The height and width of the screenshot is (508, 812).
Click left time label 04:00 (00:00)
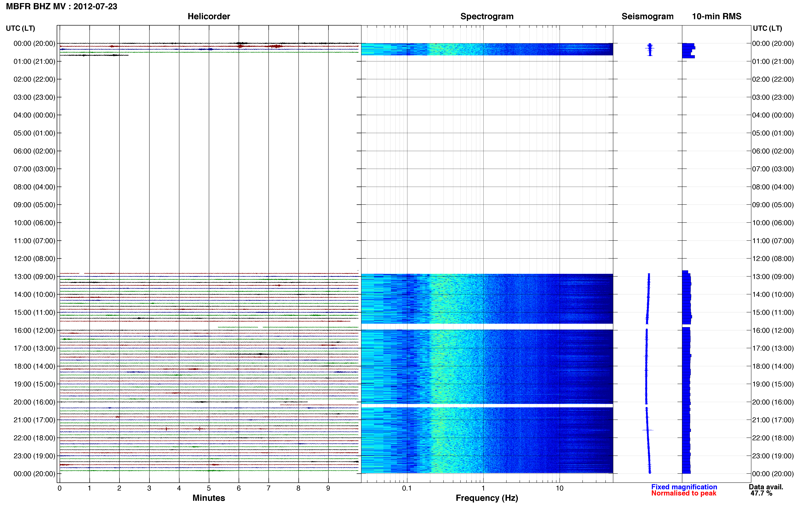[x=34, y=115]
